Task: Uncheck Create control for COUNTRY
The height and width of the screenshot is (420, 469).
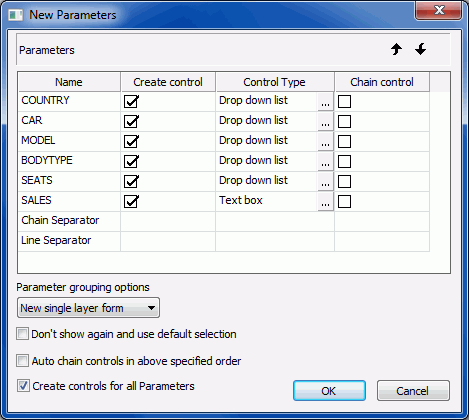Action: [131, 102]
